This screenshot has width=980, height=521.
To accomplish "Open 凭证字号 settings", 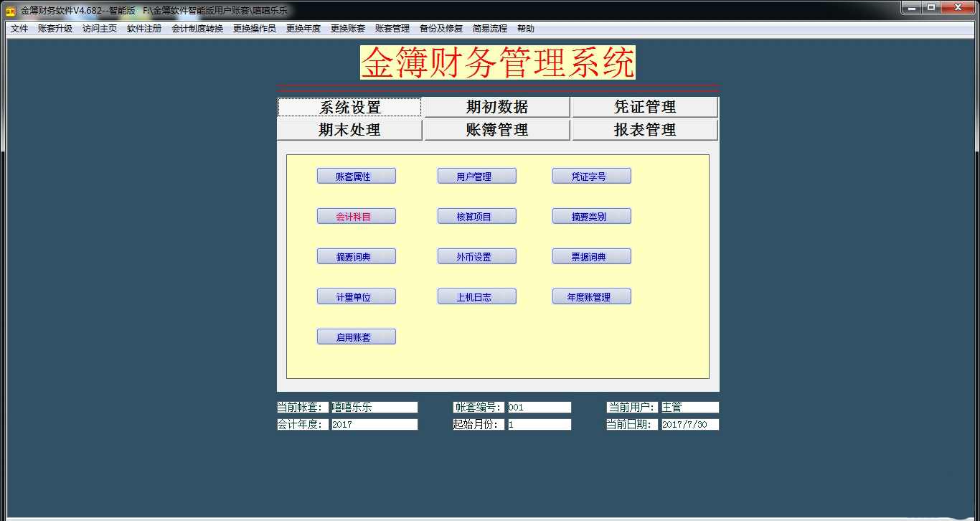I will tap(592, 176).
